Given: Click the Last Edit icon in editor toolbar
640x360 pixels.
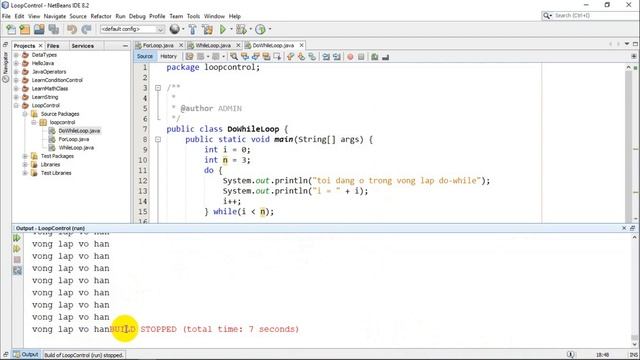Looking at the screenshot, I should (x=190, y=57).
